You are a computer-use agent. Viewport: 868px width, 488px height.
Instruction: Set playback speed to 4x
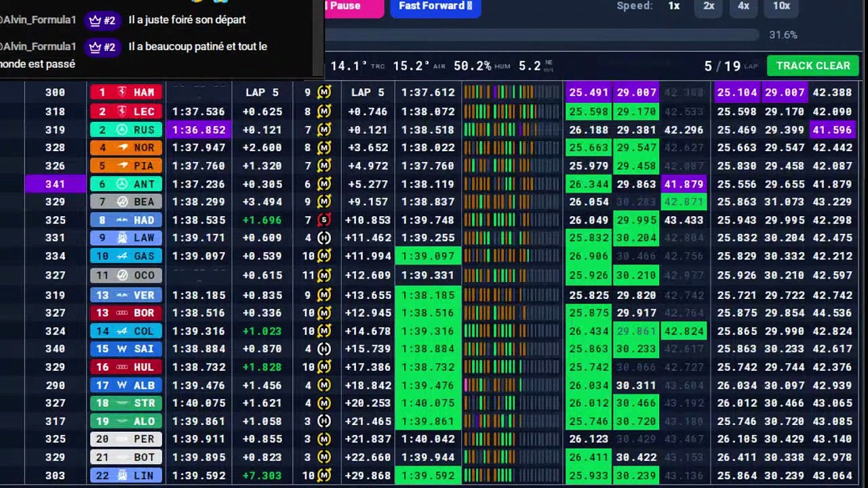click(743, 6)
